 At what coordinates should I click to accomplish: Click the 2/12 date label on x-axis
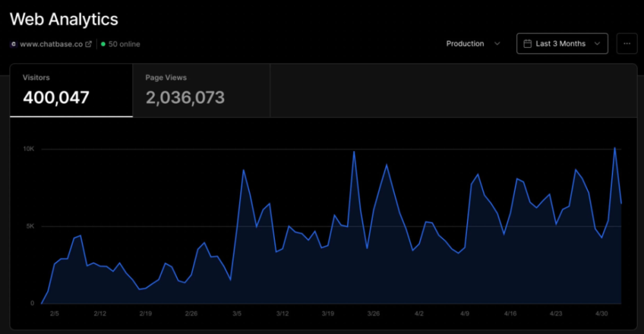pos(100,313)
